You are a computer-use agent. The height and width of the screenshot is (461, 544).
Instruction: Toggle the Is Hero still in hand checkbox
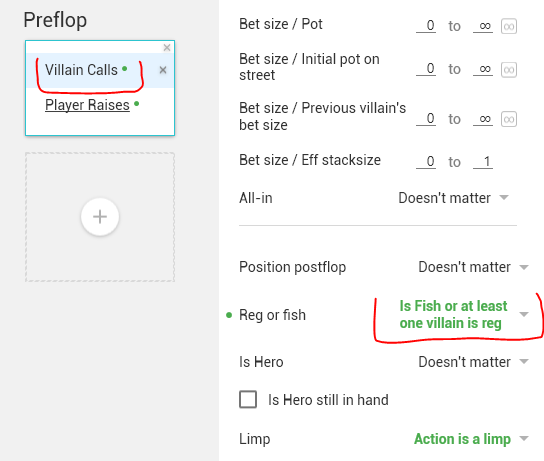coord(248,399)
